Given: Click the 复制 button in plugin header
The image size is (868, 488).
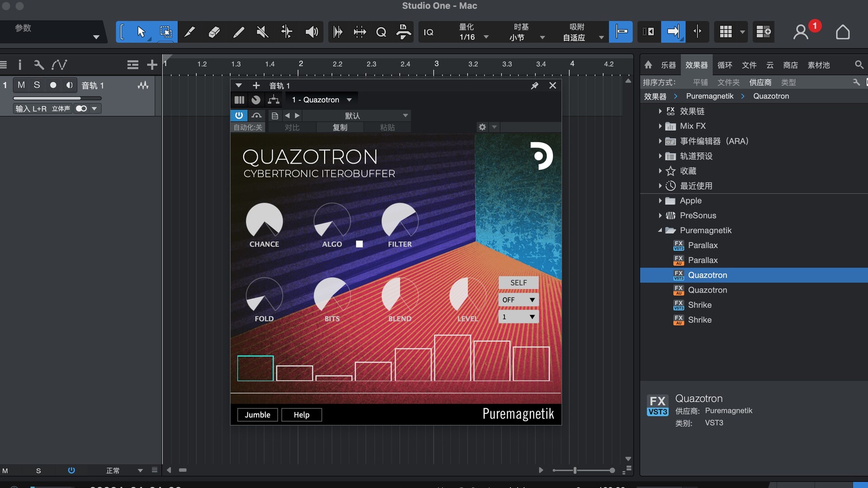Looking at the screenshot, I should click(x=340, y=127).
